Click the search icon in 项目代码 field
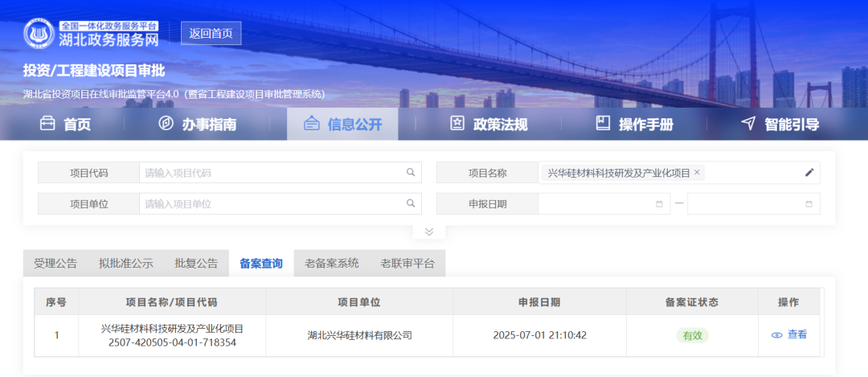Image resolution: width=868 pixels, height=377 pixels. pyautogui.click(x=410, y=172)
